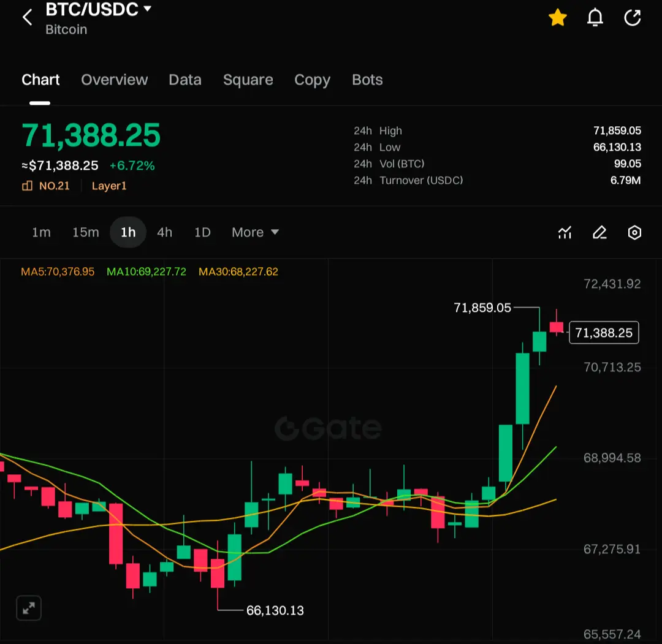
Task: Tap the ≈$71,388.25 USD equivalent
Action: pos(60,165)
